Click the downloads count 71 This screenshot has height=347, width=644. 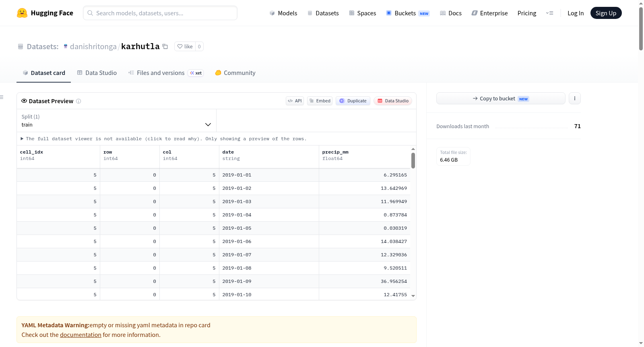tap(578, 126)
